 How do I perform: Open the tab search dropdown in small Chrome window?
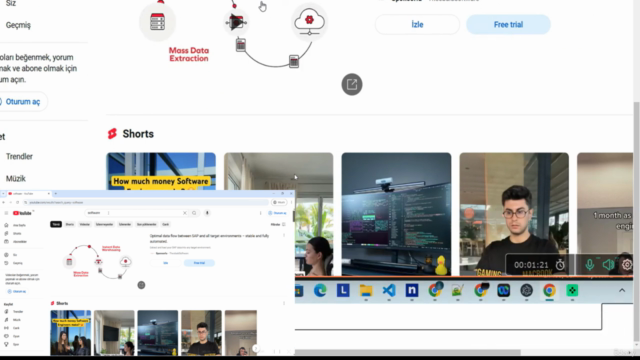3,193
